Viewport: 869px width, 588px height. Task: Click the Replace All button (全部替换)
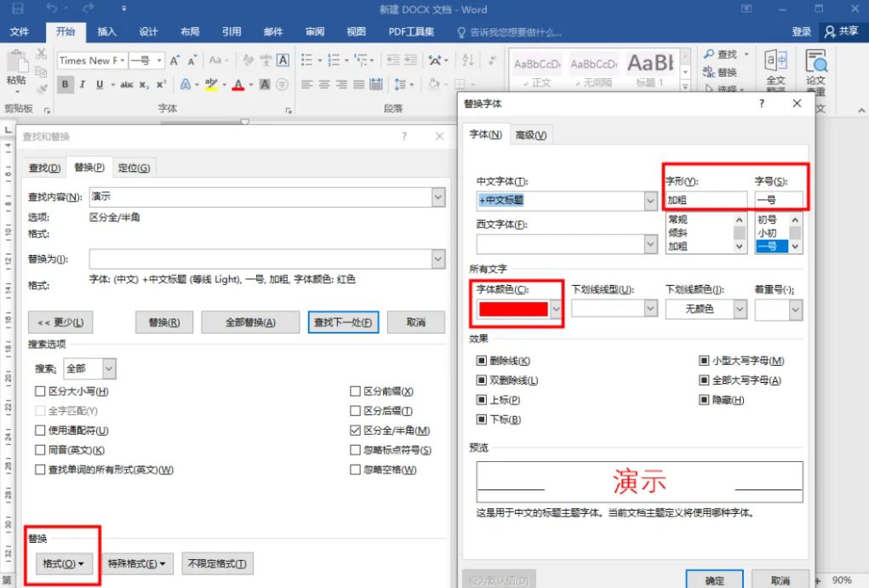pos(250,322)
